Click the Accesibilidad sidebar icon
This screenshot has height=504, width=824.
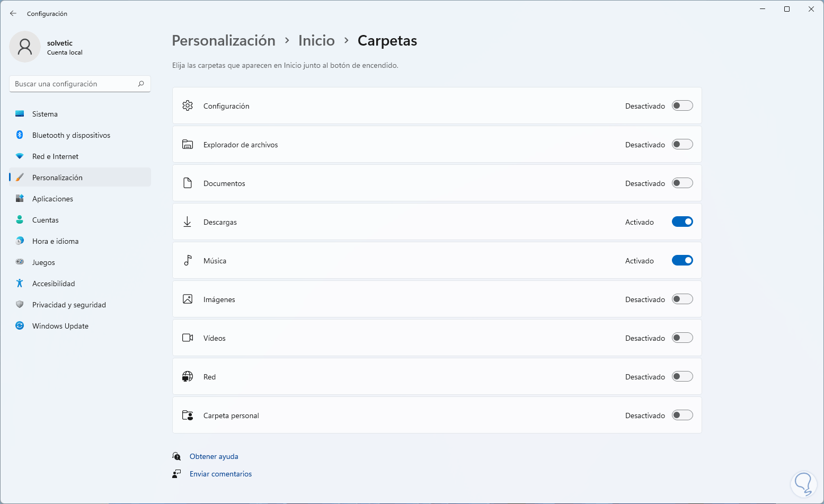20,284
